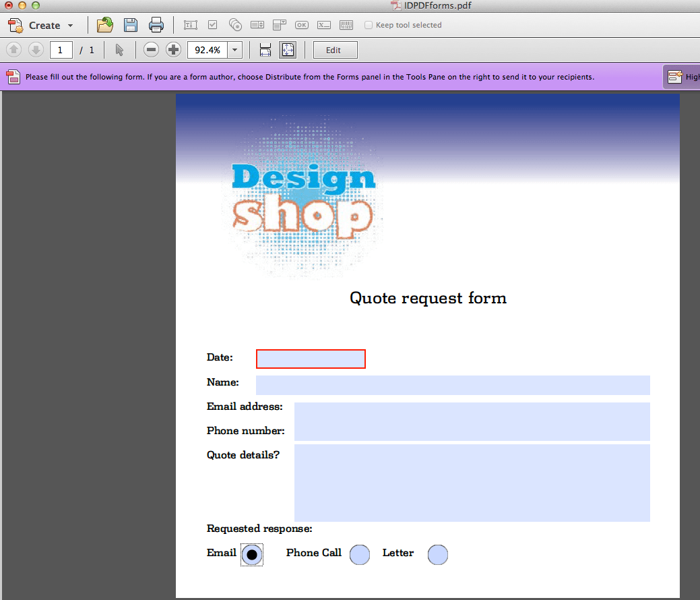Print the quote request form

(156, 24)
